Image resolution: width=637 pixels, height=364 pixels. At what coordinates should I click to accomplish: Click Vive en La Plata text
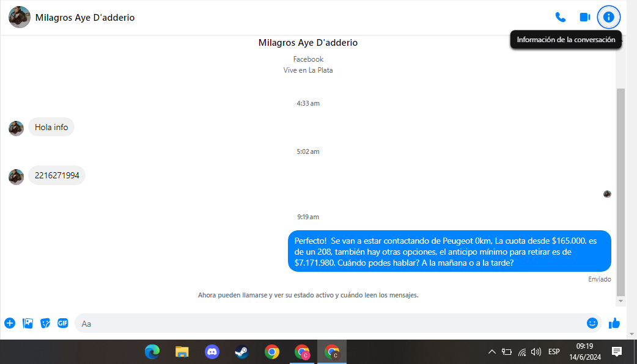[308, 70]
